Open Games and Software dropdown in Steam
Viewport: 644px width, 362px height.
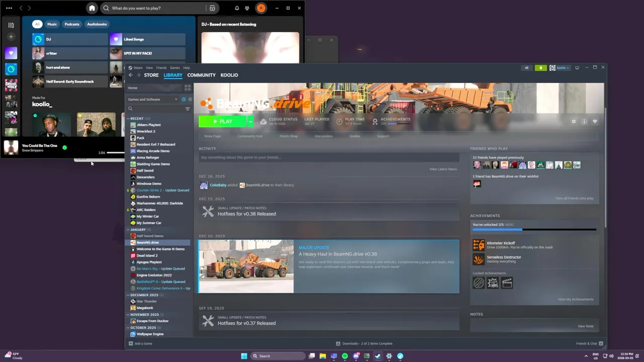pyautogui.click(x=153, y=100)
